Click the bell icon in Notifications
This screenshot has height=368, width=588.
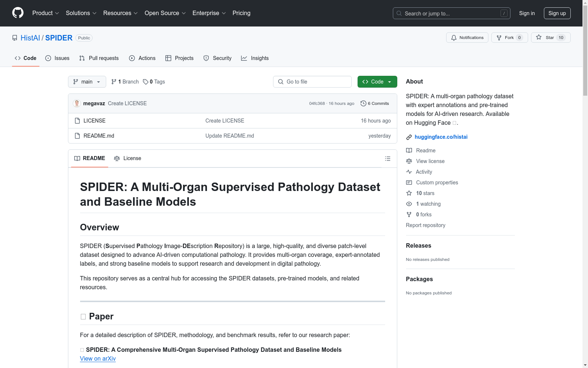click(x=454, y=38)
